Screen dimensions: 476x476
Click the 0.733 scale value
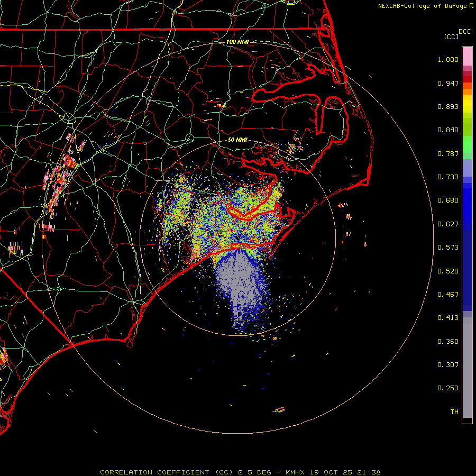pyautogui.click(x=448, y=177)
